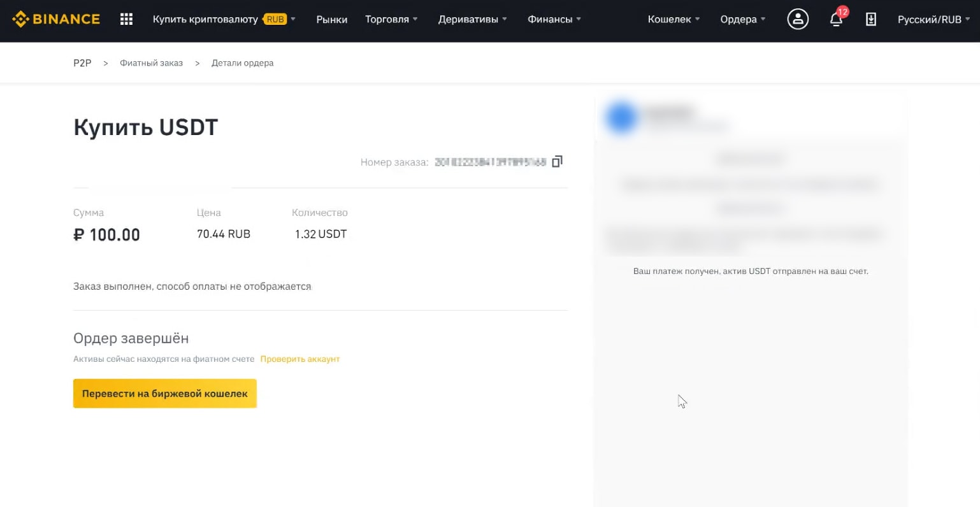Click the Ваш платеж получен chat message

(x=751, y=271)
